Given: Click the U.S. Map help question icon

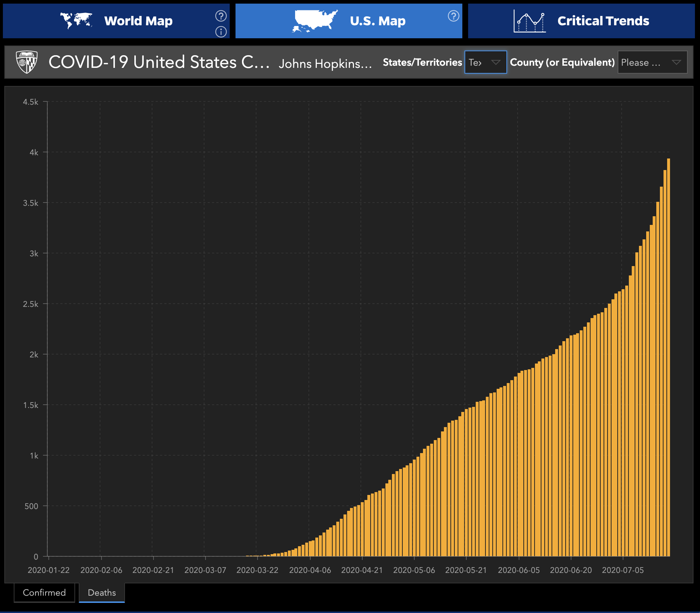Looking at the screenshot, I should click(454, 16).
